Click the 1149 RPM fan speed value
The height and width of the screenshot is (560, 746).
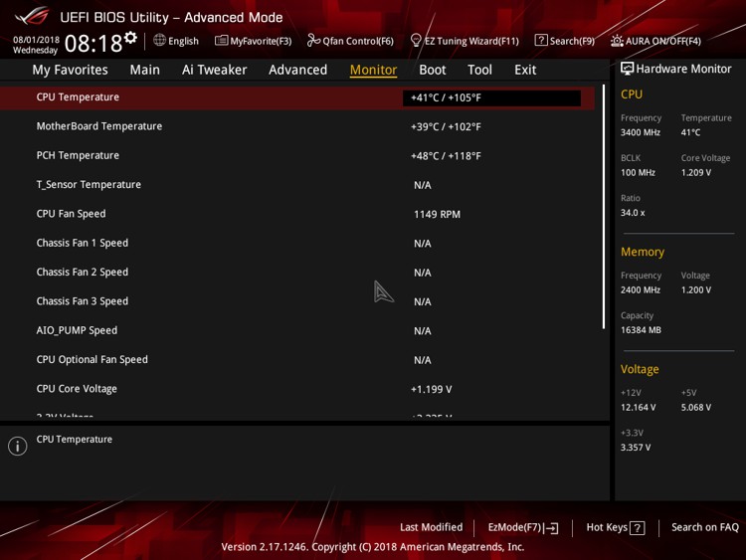(437, 215)
